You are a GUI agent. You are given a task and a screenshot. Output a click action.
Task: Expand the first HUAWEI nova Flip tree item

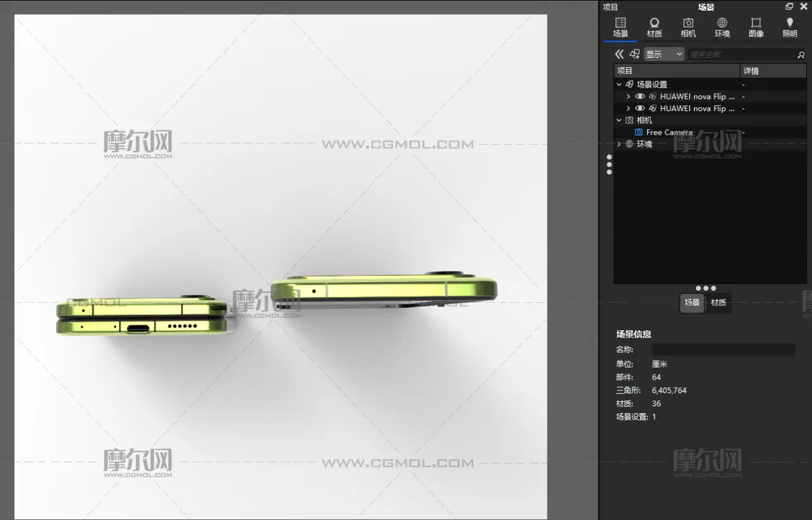(x=628, y=97)
